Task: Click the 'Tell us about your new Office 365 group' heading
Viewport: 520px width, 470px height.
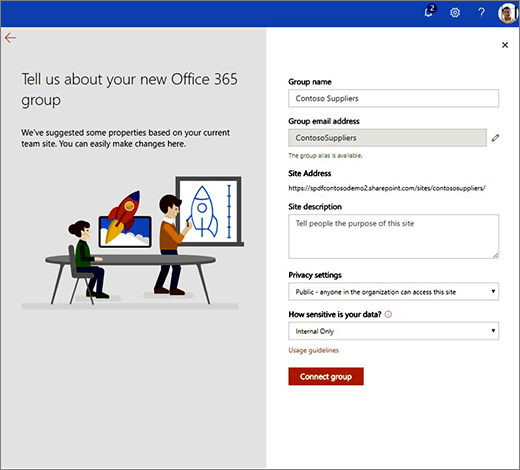Action: click(129, 89)
